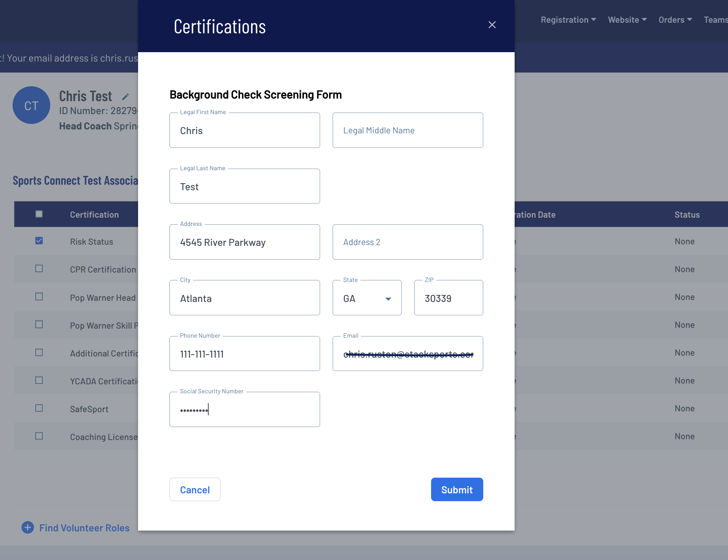Close the Certifications dialog with the X
Screen dimensions: 728x560
(492, 25)
